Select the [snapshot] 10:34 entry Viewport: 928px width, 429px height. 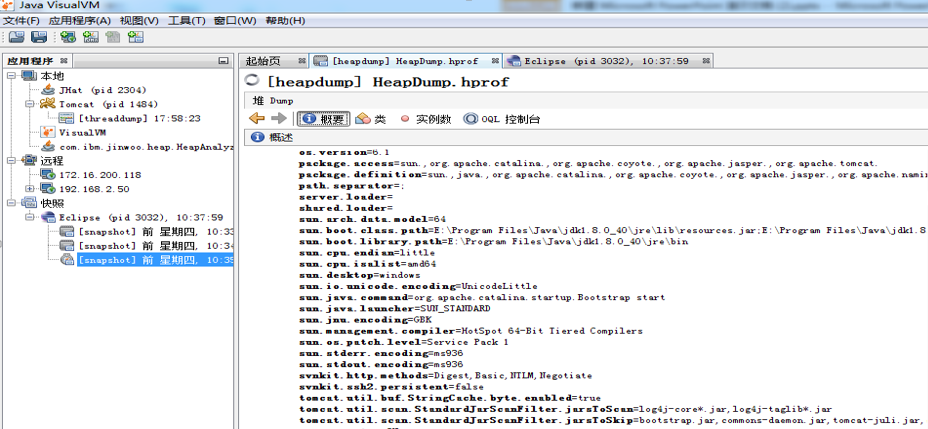(x=156, y=246)
